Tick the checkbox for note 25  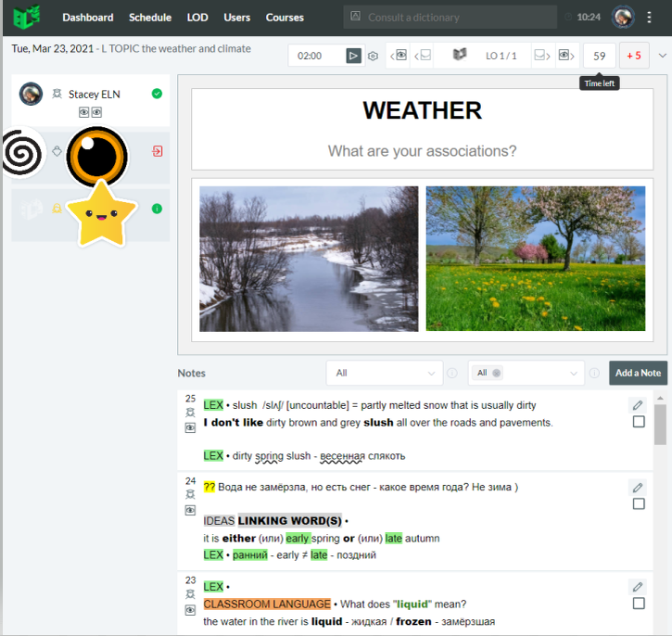click(x=639, y=422)
